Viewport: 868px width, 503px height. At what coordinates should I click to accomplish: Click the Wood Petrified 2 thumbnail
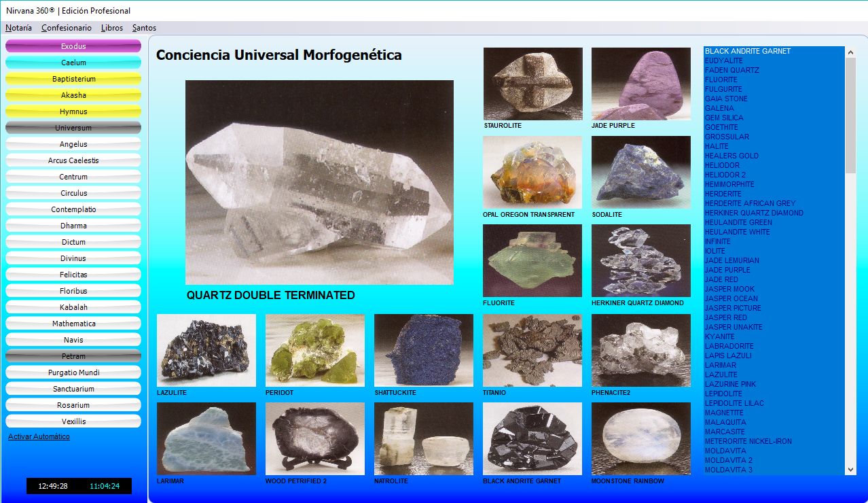[x=315, y=438]
